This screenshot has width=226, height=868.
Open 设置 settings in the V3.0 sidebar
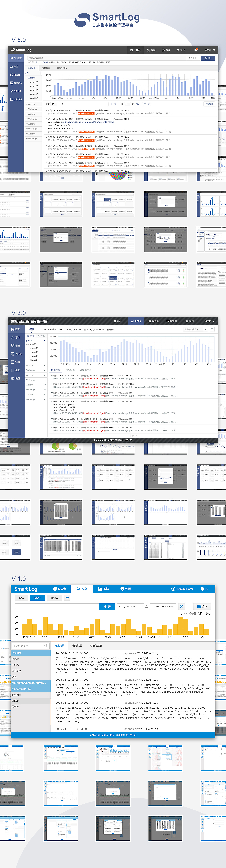coord(16,378)
